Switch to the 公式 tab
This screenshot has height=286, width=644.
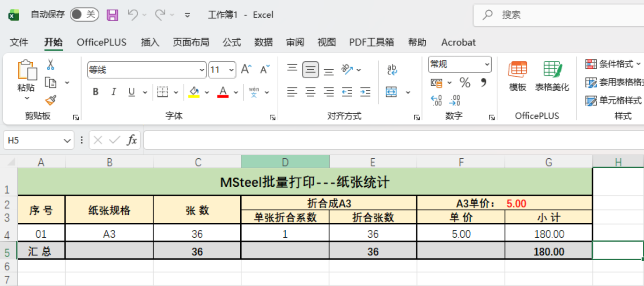pos(232,42)
